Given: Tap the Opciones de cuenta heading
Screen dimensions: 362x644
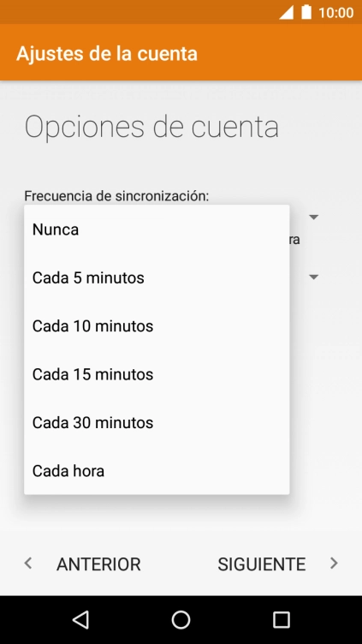Looking at the screenshot, I should (151, 127).
